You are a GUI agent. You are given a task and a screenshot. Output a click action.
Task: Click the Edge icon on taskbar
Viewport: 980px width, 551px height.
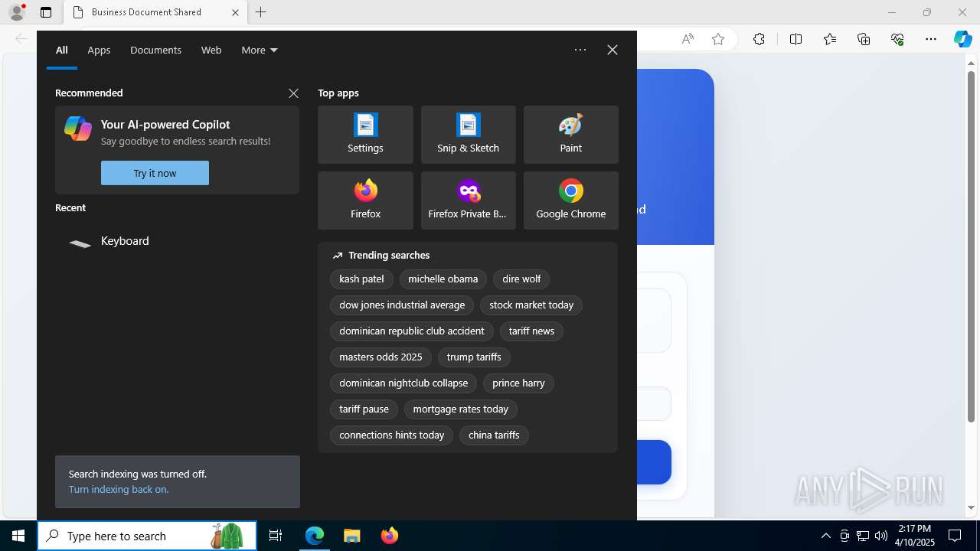315,536
